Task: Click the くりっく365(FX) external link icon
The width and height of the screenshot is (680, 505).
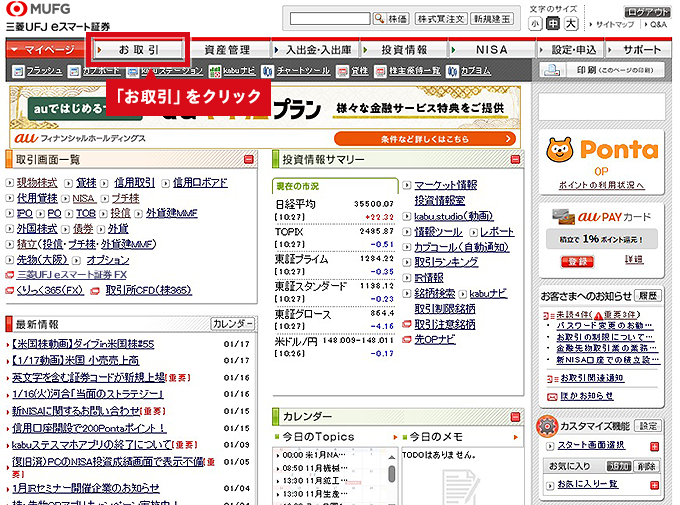Action: pos(10,291)
